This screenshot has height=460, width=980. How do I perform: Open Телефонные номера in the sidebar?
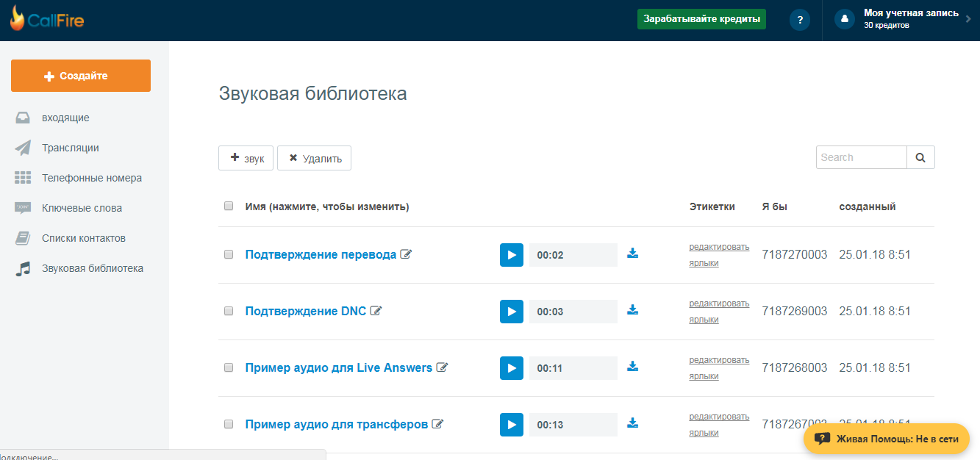92,178
